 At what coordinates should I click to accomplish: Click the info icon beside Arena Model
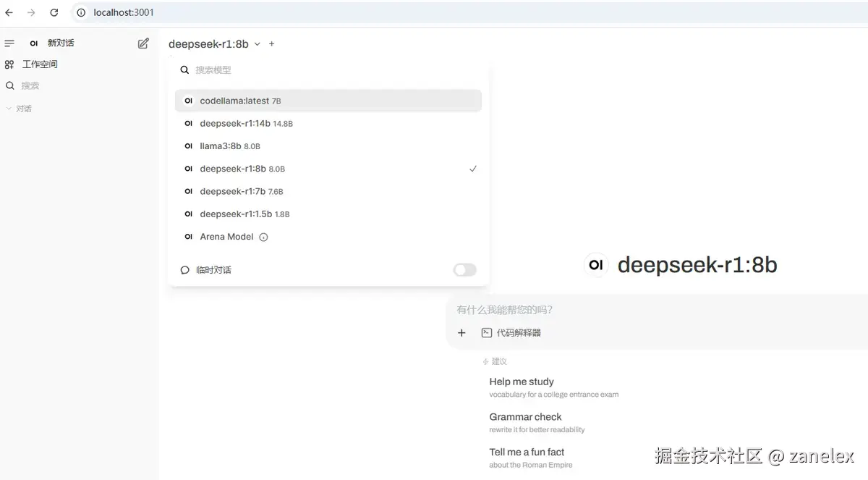tap(263, 237)
